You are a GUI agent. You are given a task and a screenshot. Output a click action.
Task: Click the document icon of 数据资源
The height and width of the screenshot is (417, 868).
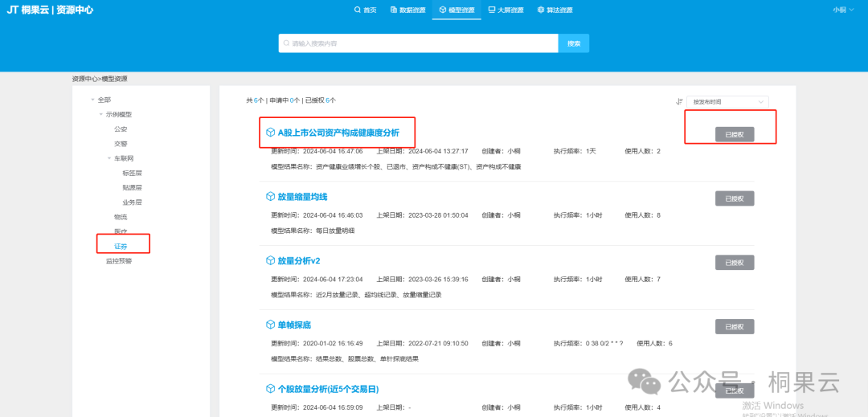pyautogui.click(x=394, y=10)
